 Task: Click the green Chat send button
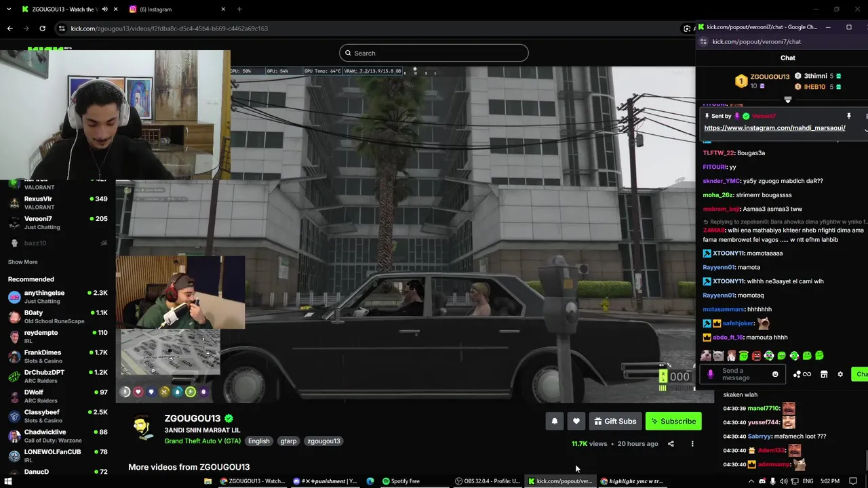click(x=861, y=374)
